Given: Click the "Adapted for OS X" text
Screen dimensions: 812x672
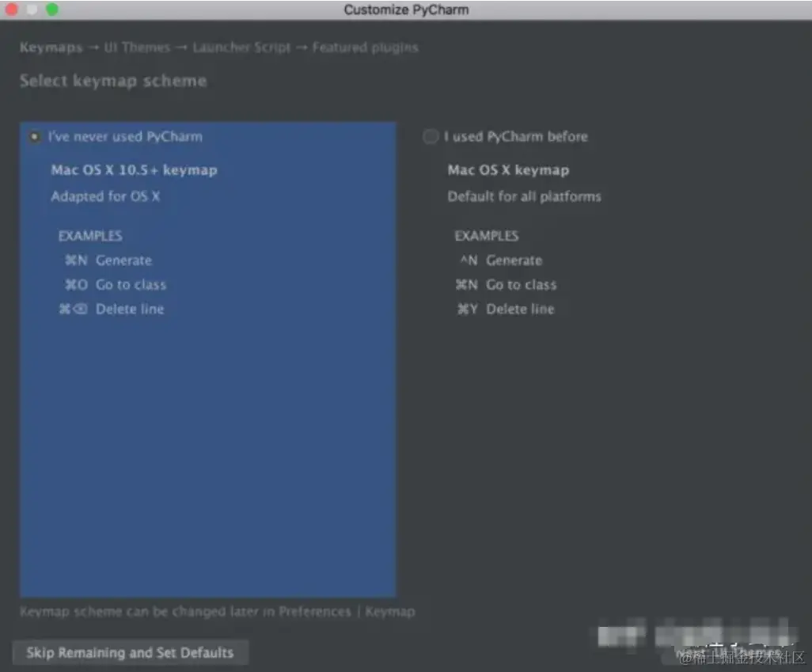Looking at the screenshot, I should tap(105, 196).
